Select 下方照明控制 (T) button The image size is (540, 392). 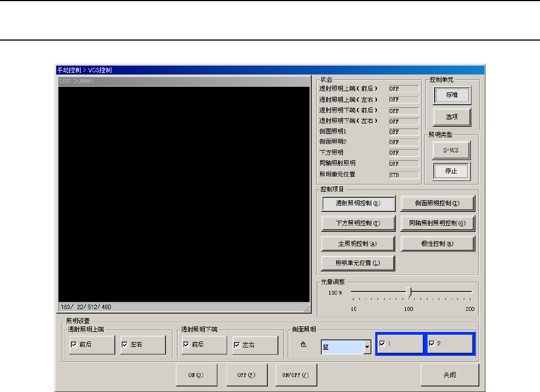[358, 224]
